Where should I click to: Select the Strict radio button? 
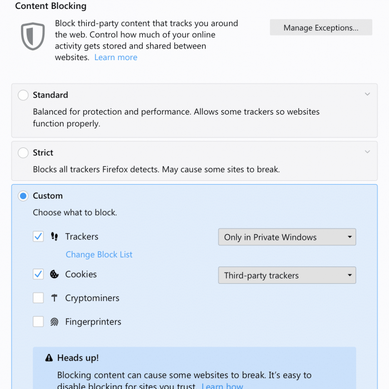pyautogui.click(x=23, y=153)
